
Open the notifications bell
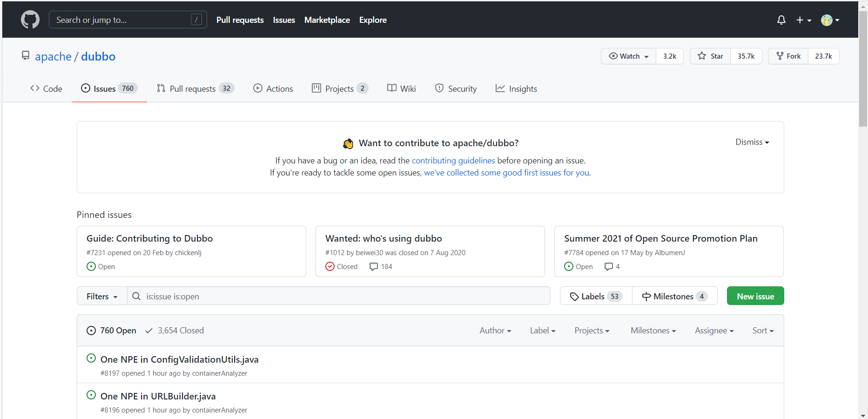point(781,20)
